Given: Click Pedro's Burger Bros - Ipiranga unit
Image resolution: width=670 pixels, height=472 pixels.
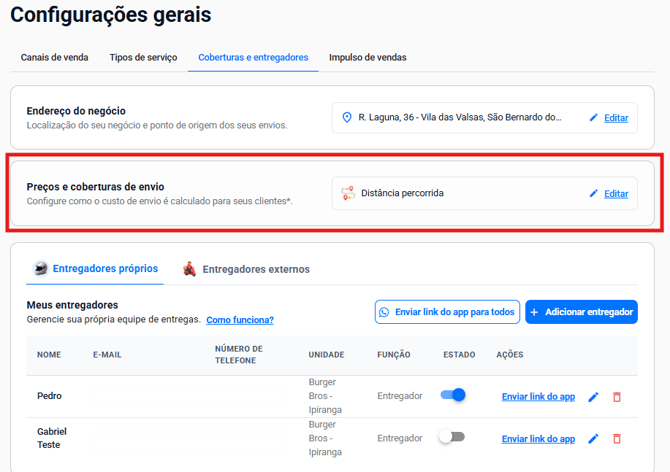Looking at the screenshot, I should pos(325,396).
